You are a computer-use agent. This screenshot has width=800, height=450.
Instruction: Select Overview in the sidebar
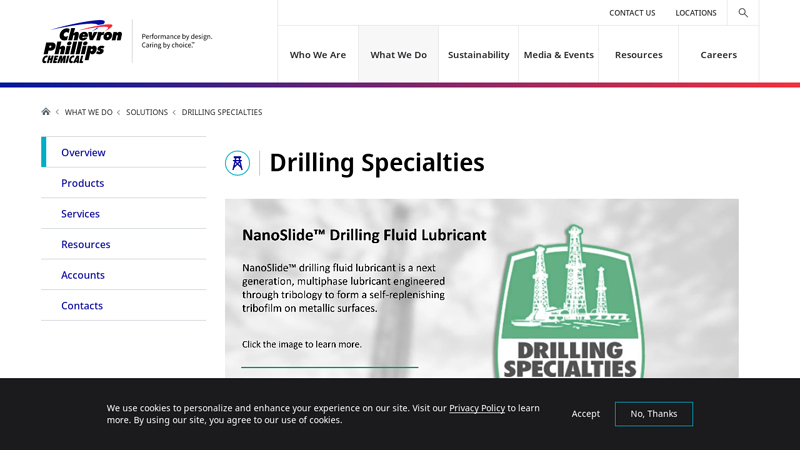pyautogui.click(x=123, y=152)
